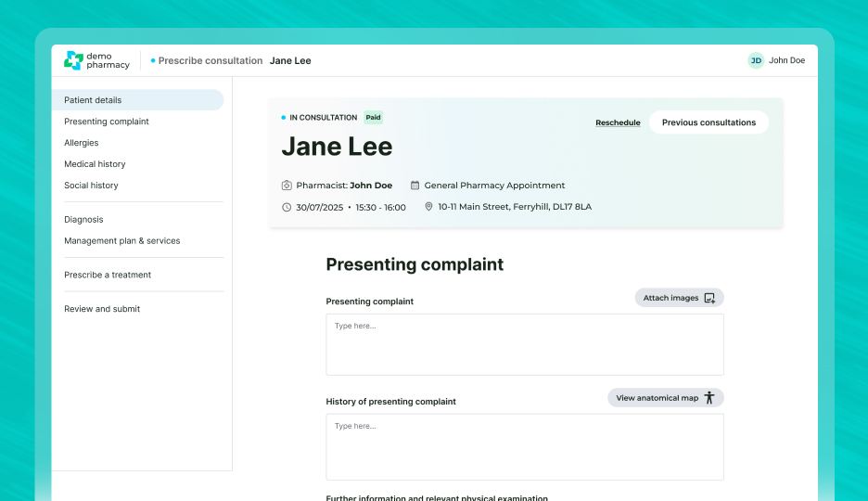Click the anatomical map body icon
The image size is (868, 501).
709,398
